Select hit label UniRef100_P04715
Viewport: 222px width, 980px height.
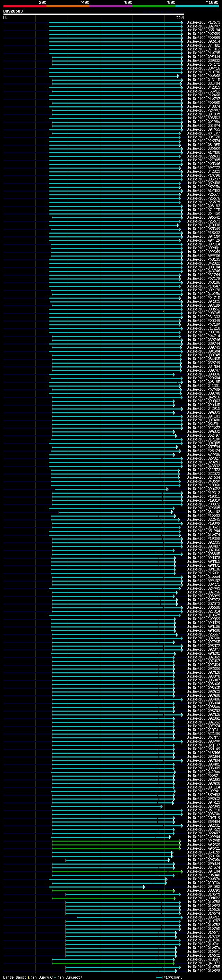click(x=203, y=298)
